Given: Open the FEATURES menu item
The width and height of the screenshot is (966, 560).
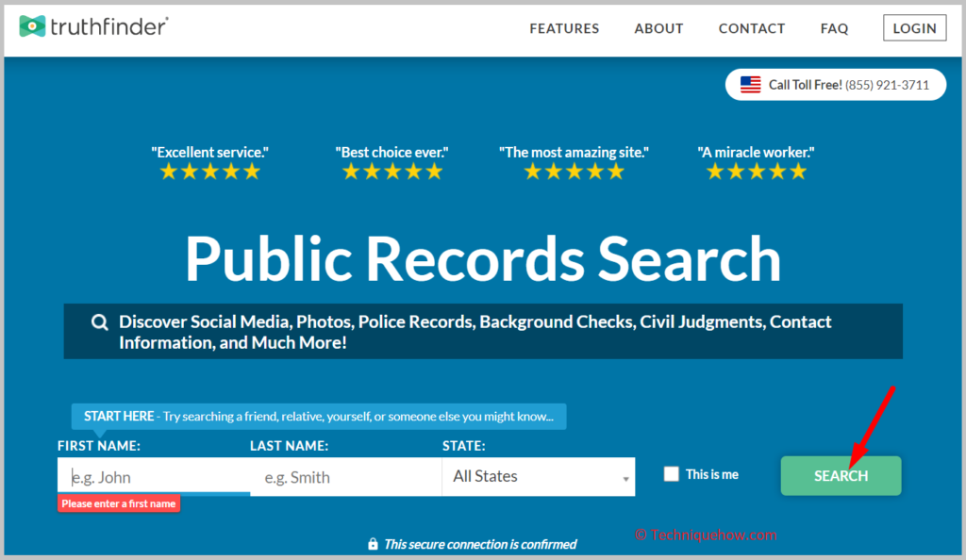Looking at the screenshot, I should pos(564,28).
